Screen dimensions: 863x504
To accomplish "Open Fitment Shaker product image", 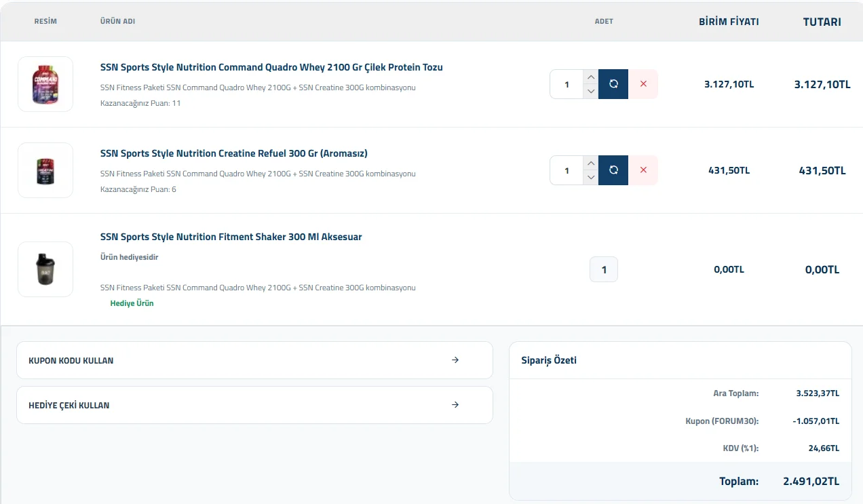I will pos(45,269).
